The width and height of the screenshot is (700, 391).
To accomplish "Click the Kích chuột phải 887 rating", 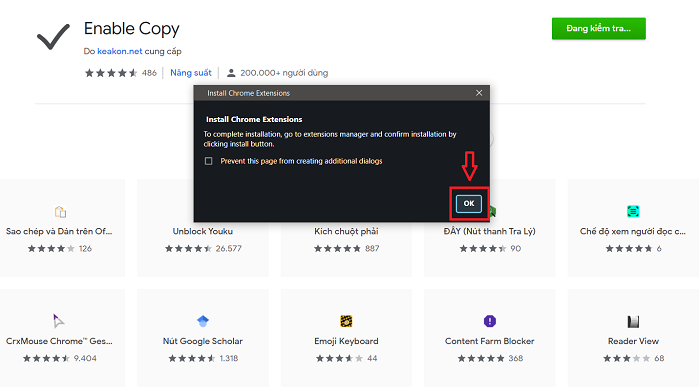I will click(x=346, y=249).
